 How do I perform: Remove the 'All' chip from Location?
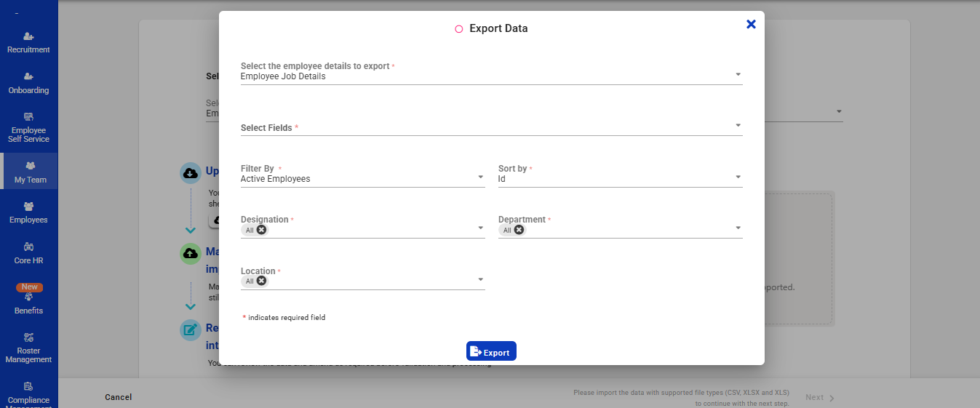click(261, 281)
